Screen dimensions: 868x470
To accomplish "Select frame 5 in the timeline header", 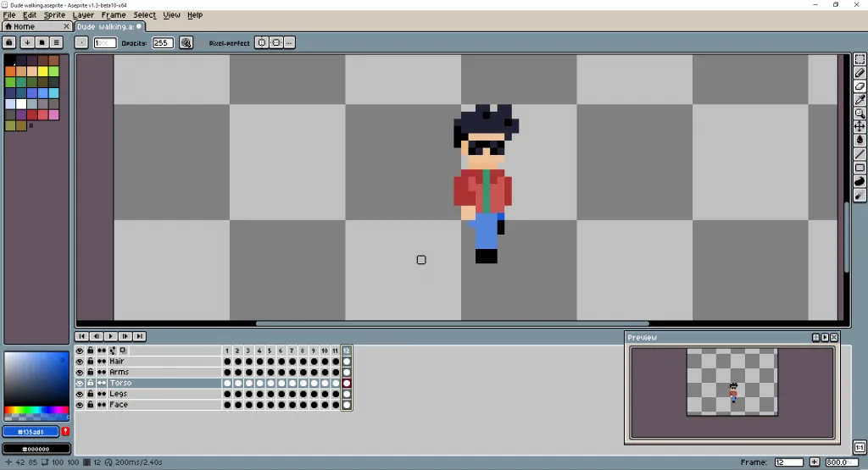I will [270, 351].
